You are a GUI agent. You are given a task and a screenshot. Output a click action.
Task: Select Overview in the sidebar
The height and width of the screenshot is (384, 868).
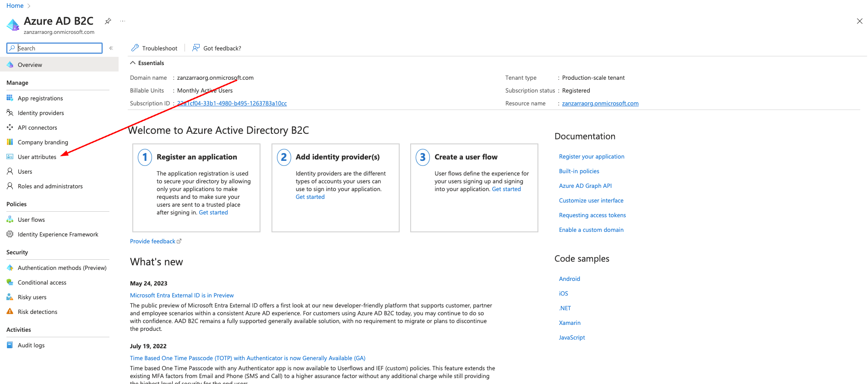point(59,65)
